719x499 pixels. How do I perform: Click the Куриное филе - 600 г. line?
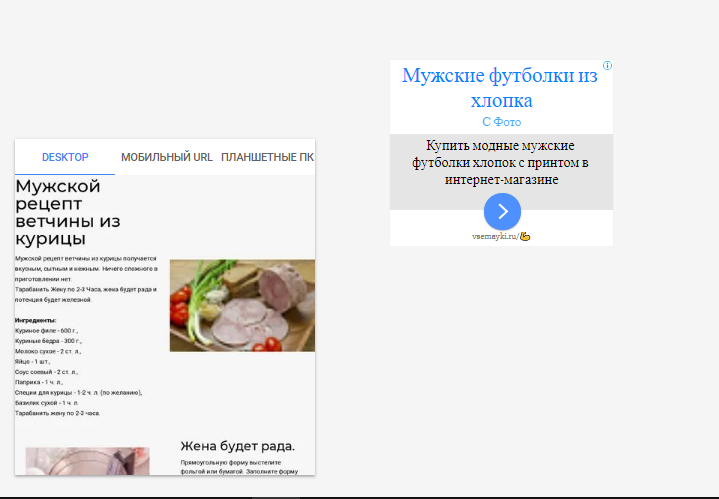tap(46, 331)
